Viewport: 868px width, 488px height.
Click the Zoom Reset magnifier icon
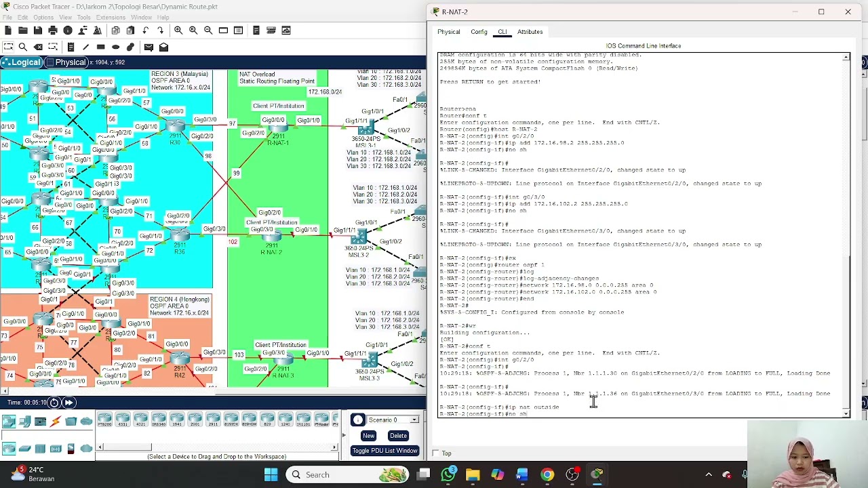(193, 30)
